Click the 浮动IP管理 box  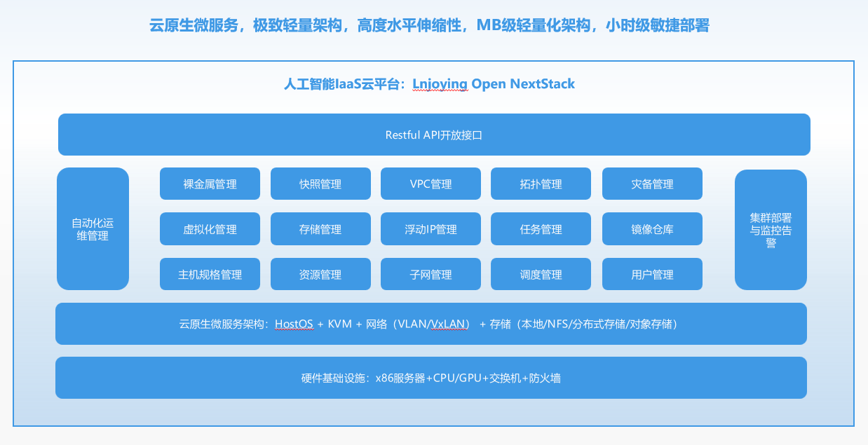430,229
